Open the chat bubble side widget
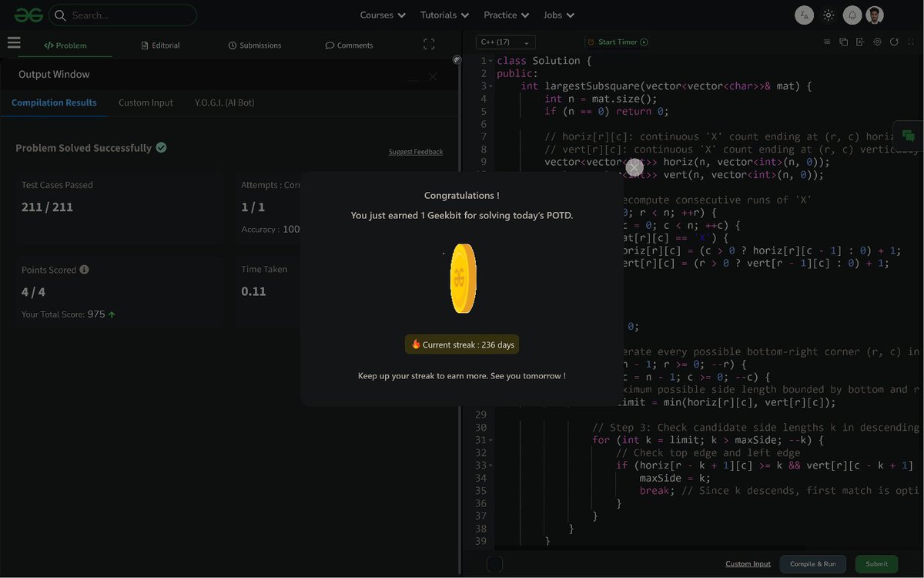The width and height of the screenshot is (924, 578). click(x=909, y=136)
